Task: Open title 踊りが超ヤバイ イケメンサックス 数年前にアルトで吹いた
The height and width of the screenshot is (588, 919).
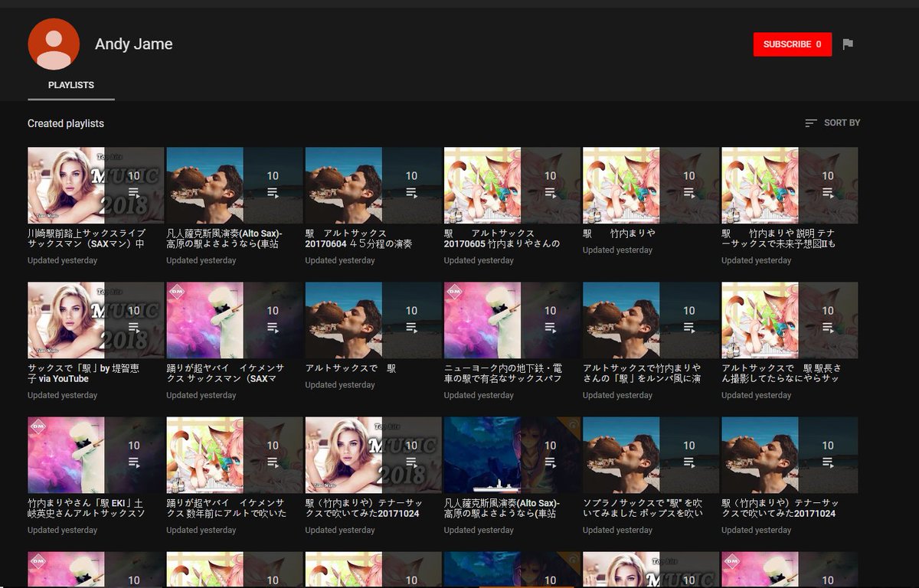Action: 226,508
